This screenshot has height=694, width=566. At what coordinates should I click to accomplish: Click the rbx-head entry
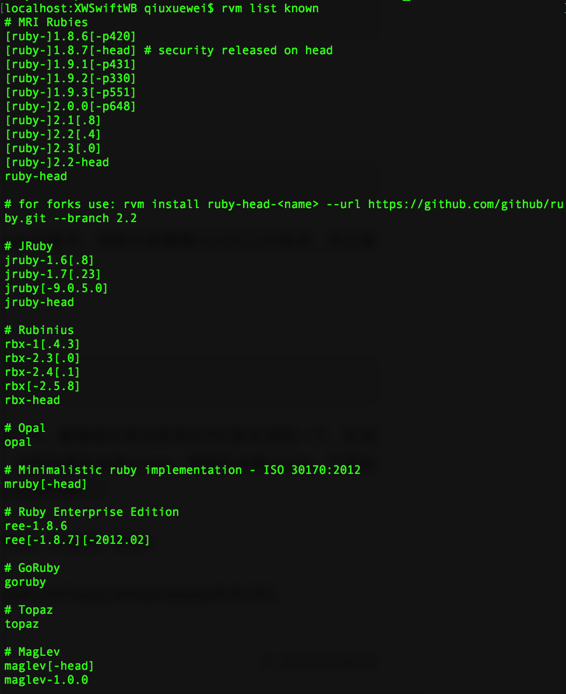coord(32,400)
